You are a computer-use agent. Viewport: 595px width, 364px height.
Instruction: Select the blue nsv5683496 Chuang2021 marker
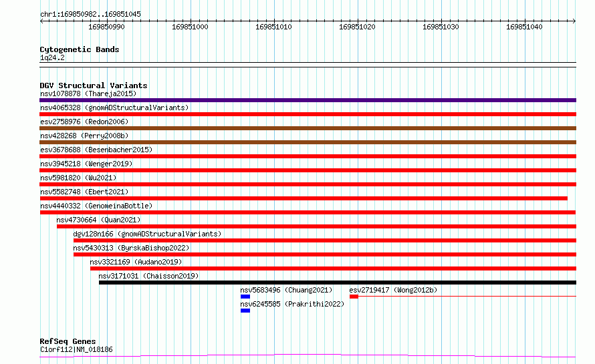[245, 297]
